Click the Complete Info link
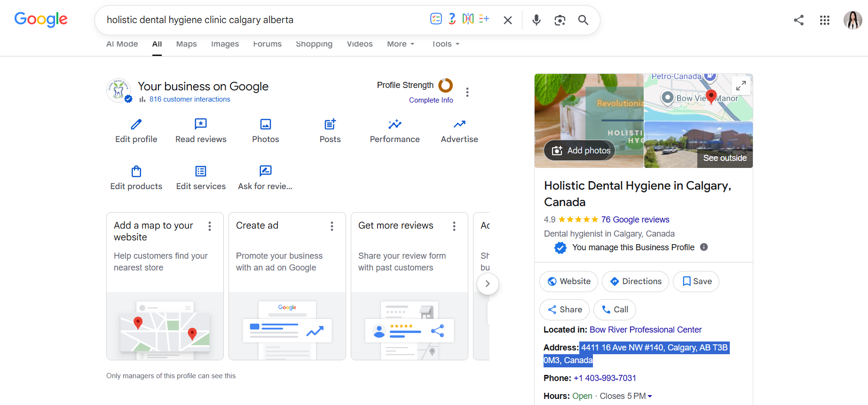868x405 pixels. (x=431, y=100)
